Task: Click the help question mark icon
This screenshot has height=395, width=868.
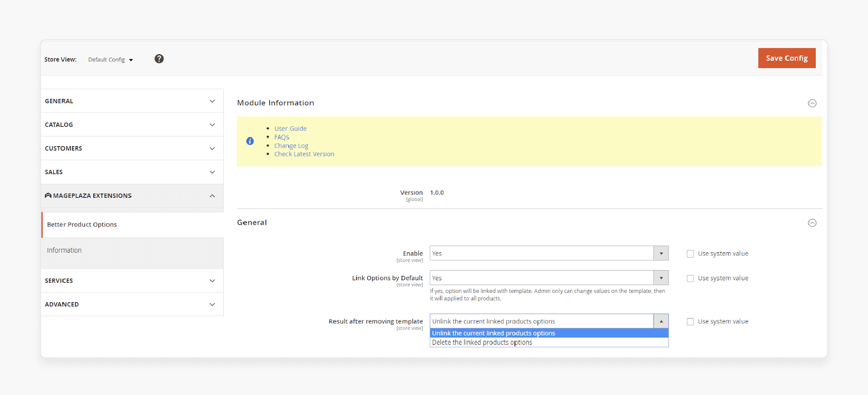Action: click(159, 59)
